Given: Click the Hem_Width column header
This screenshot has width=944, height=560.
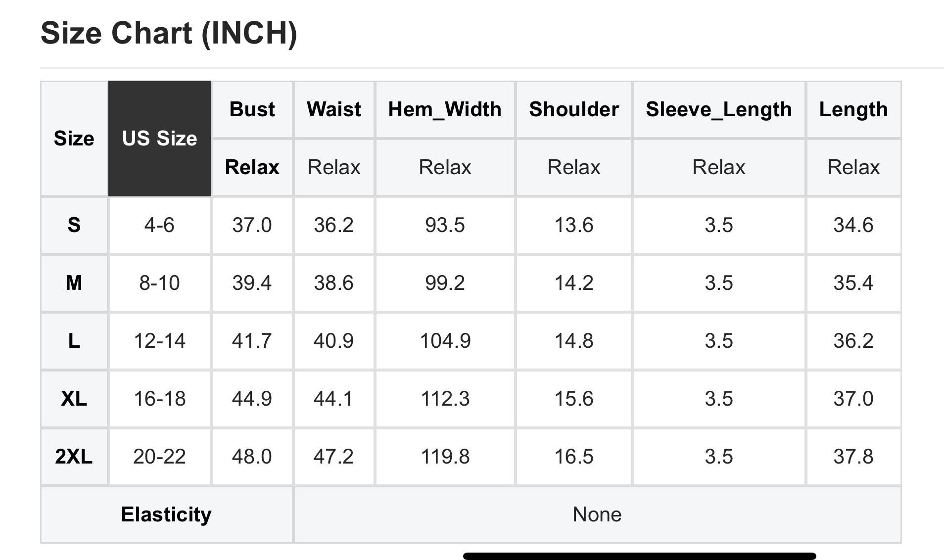Looking at the screenshot, I should pyautogui.click(x=445, y=109).
